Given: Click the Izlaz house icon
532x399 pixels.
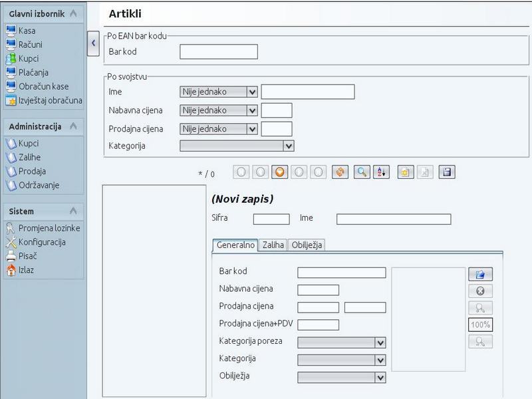Looking at the screenshot, I should click(11, 270).
